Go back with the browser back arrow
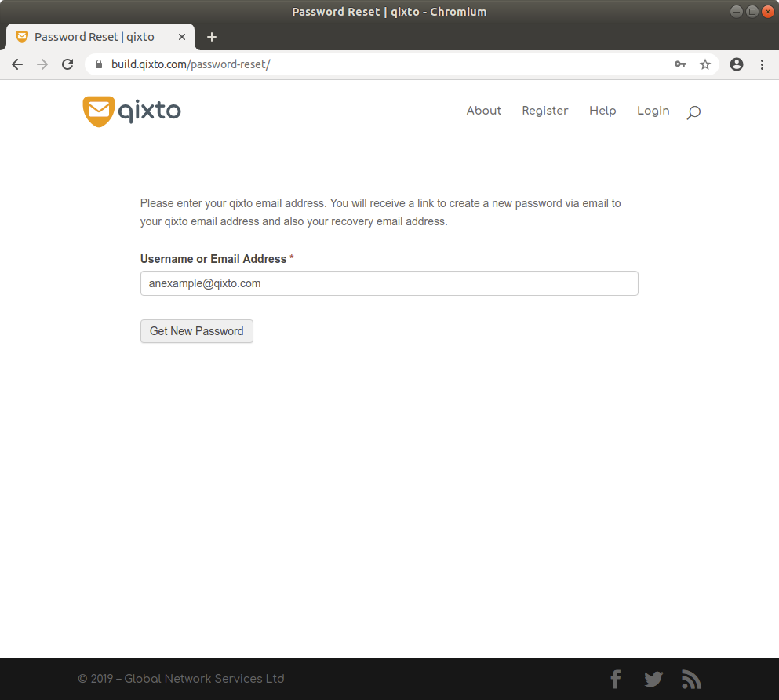Screen dimensions: 779x700 17,64
